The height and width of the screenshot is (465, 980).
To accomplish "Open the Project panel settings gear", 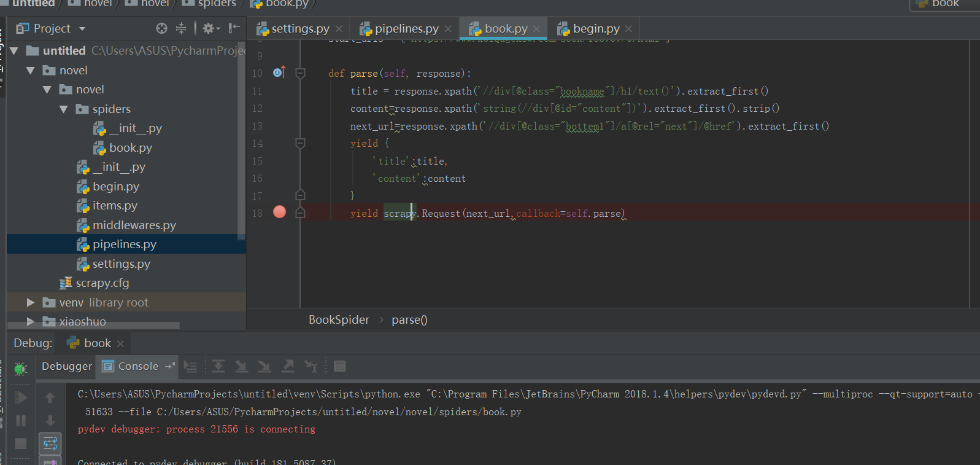I will click(x=210, y=28).
